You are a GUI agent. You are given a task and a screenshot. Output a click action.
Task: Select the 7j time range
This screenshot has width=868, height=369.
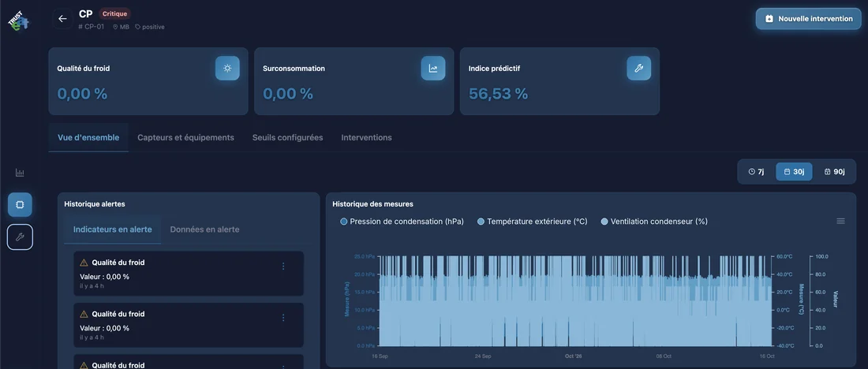[x=756, y=172]
